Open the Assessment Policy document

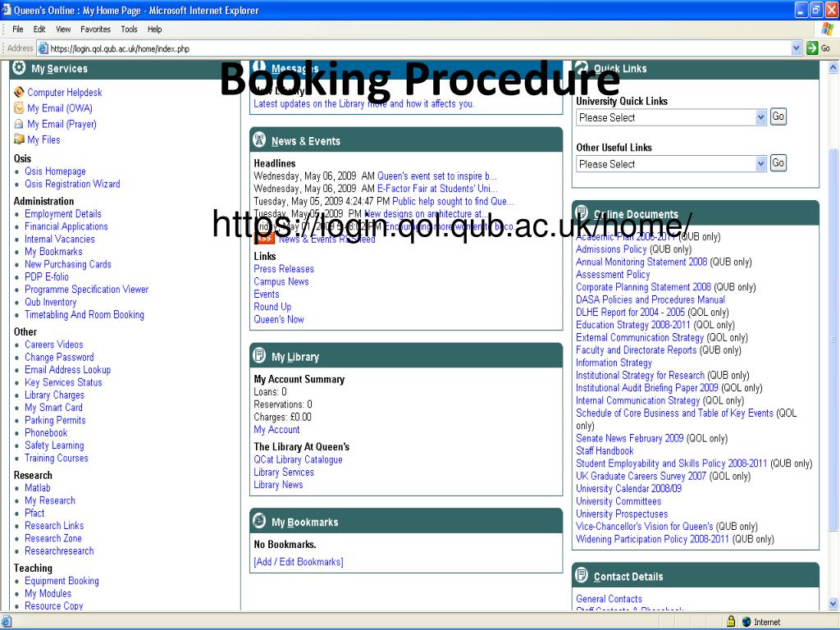(613, 274)
